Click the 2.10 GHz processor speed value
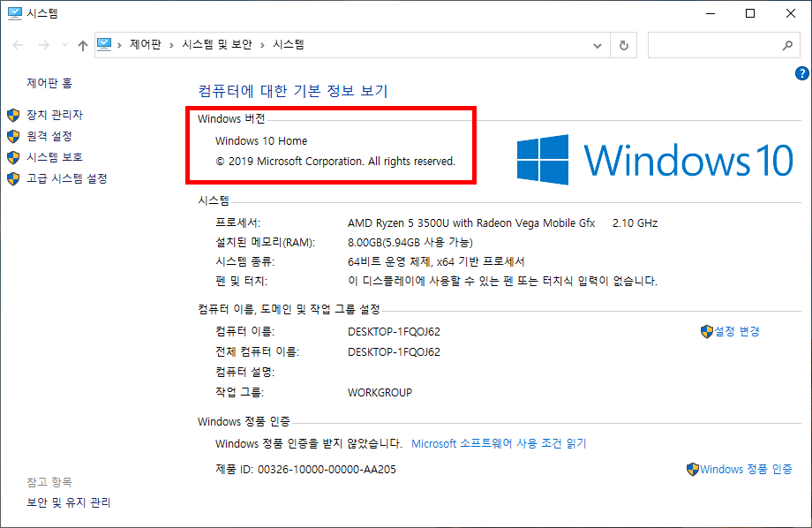The width and height of the screenshot is (812, 528). point(635,223)
